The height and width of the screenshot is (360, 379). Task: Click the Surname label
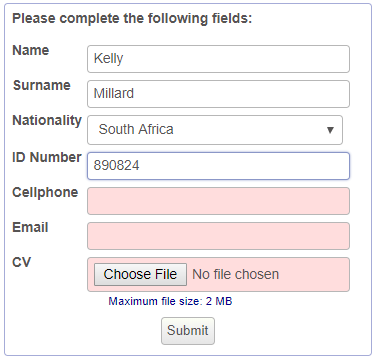[x=42, y=86]
